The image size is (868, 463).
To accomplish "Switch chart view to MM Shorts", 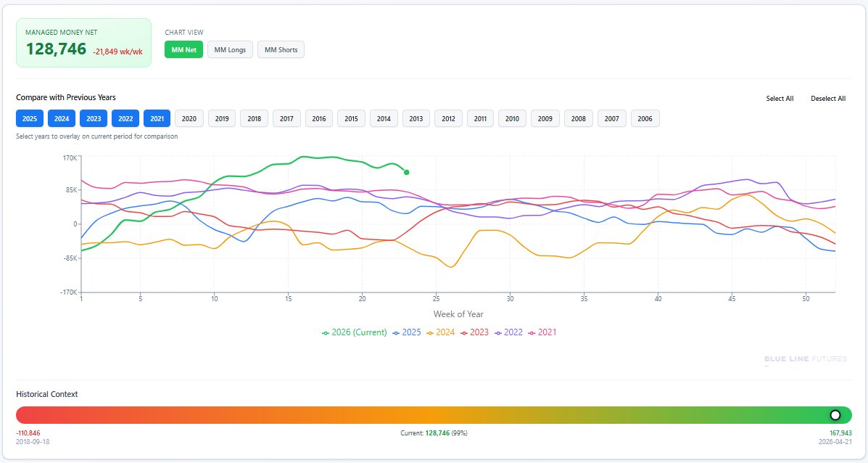I will click(281, 50).
